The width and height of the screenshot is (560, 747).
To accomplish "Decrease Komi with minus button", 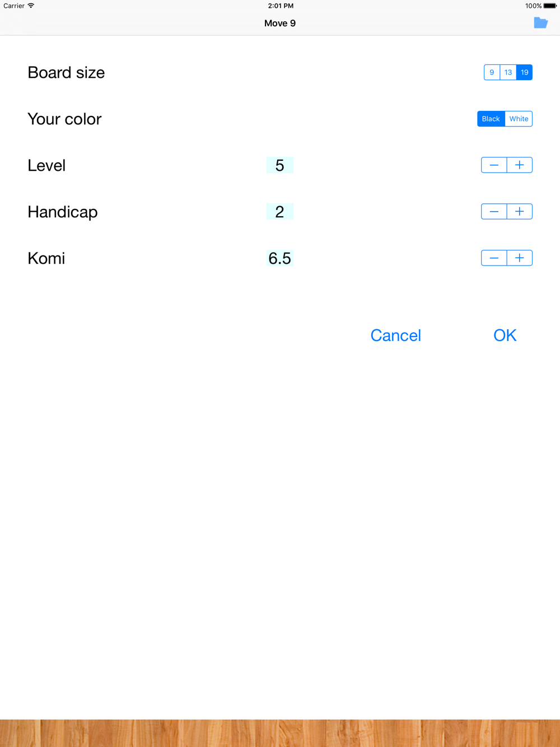I will [494, 258].
